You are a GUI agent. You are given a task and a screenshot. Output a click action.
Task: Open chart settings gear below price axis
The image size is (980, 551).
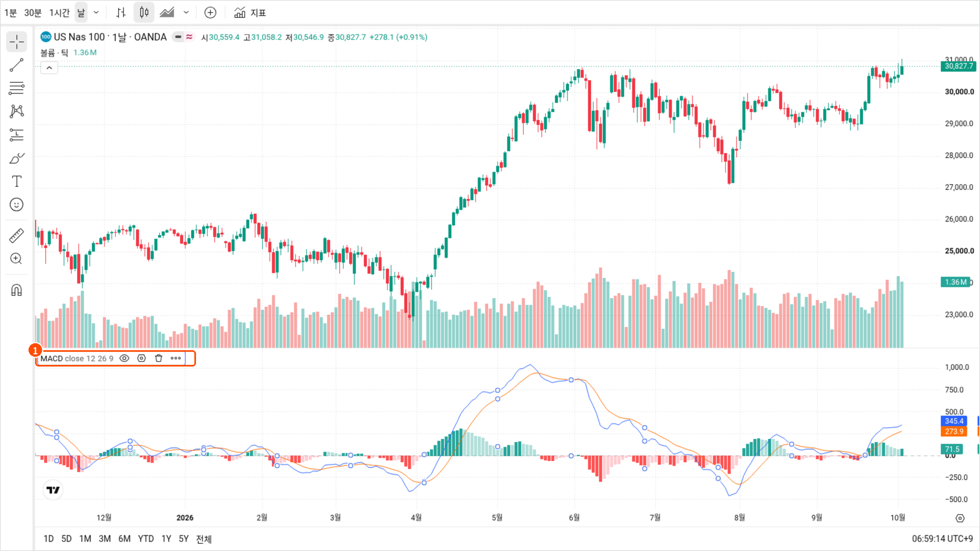coord(960,518)
